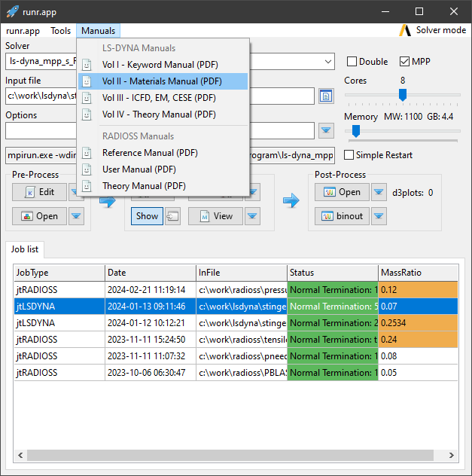
Task: Select job dated 2023-11-11 11:07:32
Action: click(x=236, y=356)
